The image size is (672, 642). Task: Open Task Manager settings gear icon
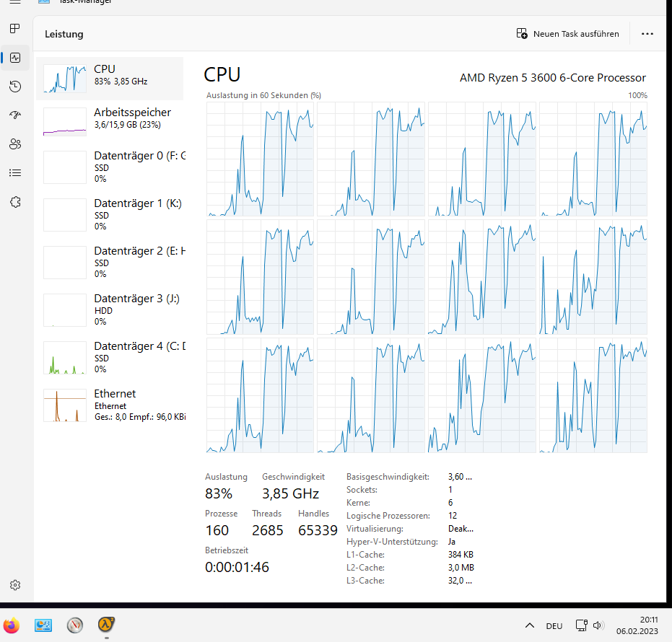(x=15, y=585)
